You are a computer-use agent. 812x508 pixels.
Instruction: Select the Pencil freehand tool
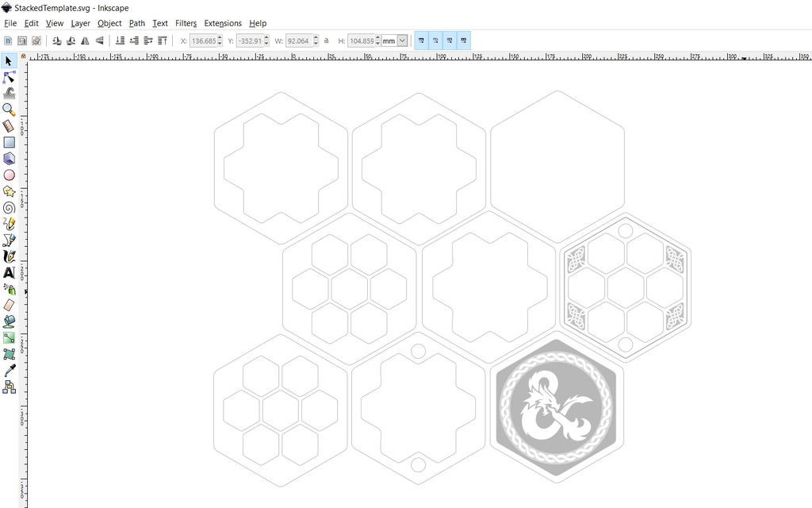pyautogui.click(x=9, y=224)
